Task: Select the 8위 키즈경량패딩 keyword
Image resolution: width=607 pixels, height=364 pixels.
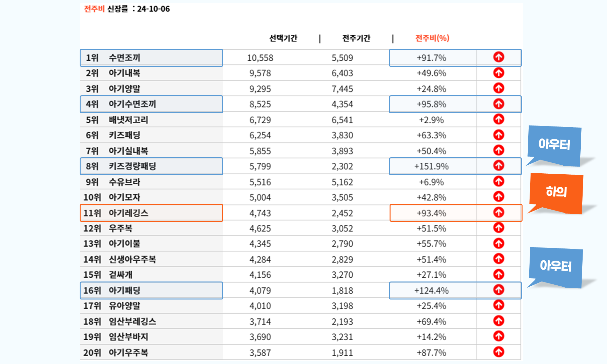Action: [132, 166]
